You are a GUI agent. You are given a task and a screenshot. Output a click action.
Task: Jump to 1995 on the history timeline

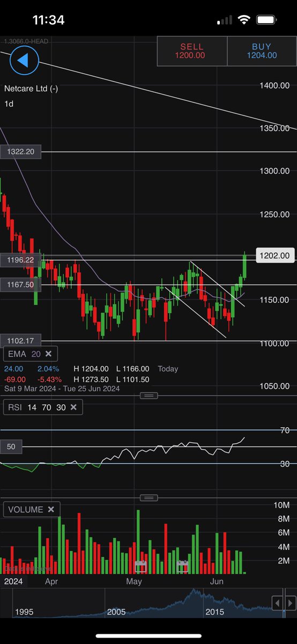point(24,612)
